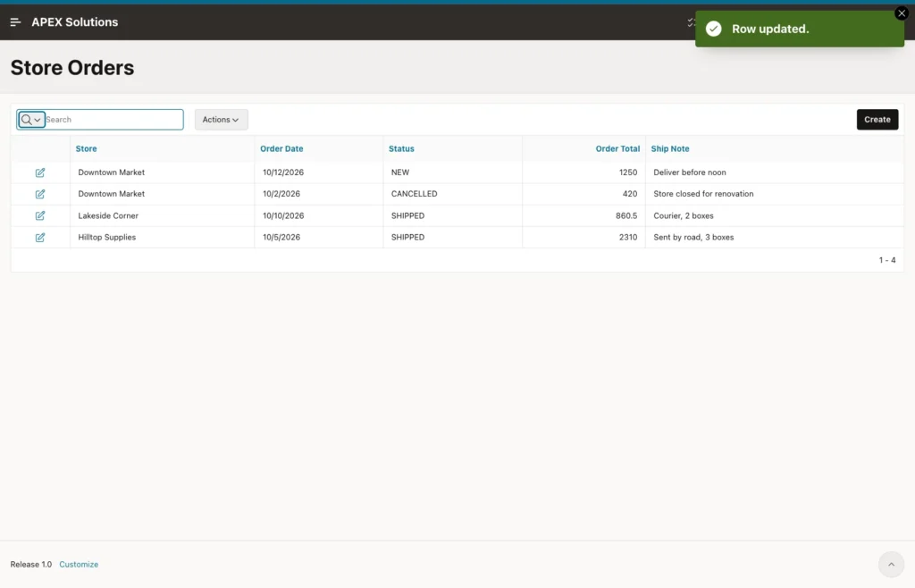
Task: Click the scroll-to-top arrow button
Action: coord(891,564)
